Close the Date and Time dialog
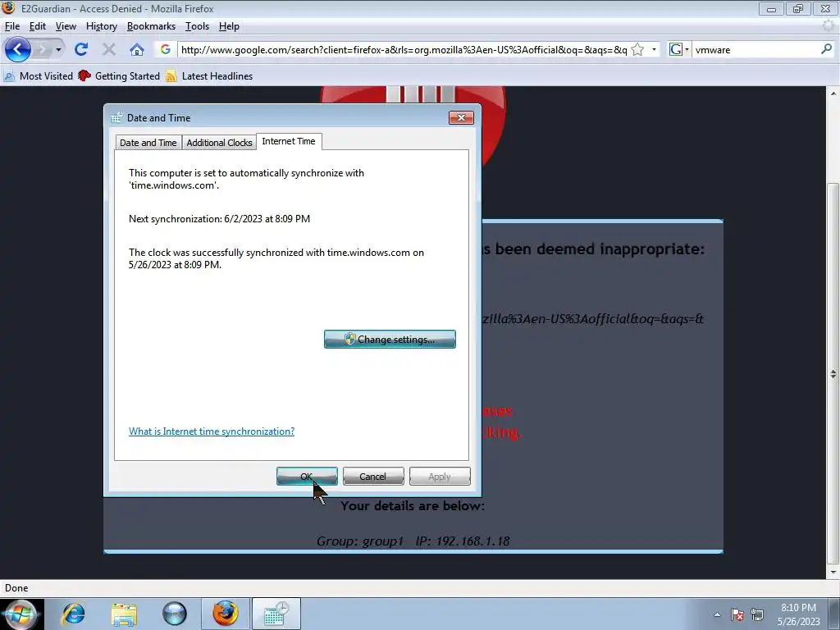 pos(461,118)
